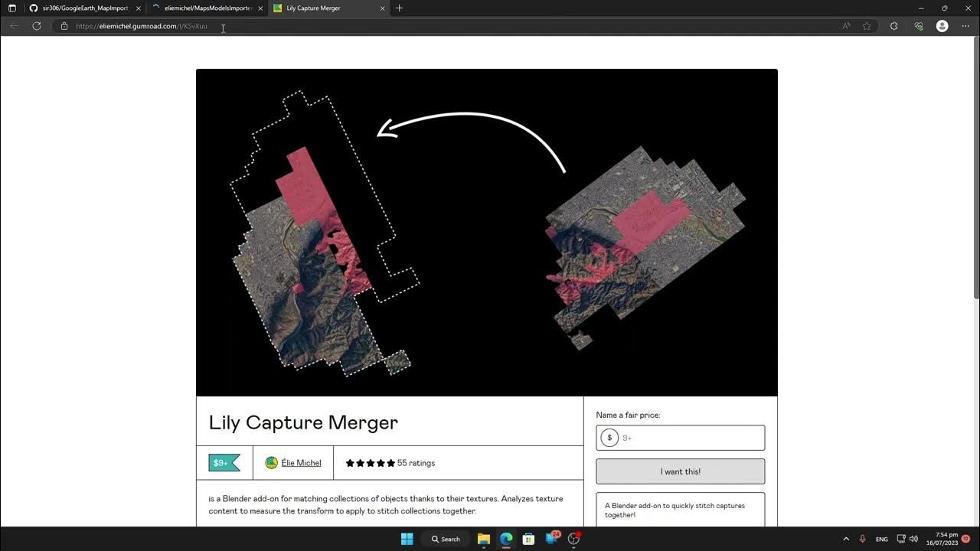
Task: Focus the fair price input field
Action: 681,438
